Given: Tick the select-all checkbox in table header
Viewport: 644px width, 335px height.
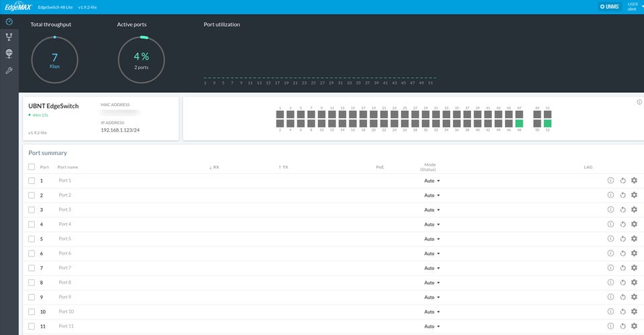Looking at the screenshot, I should (x=32, y=167).
